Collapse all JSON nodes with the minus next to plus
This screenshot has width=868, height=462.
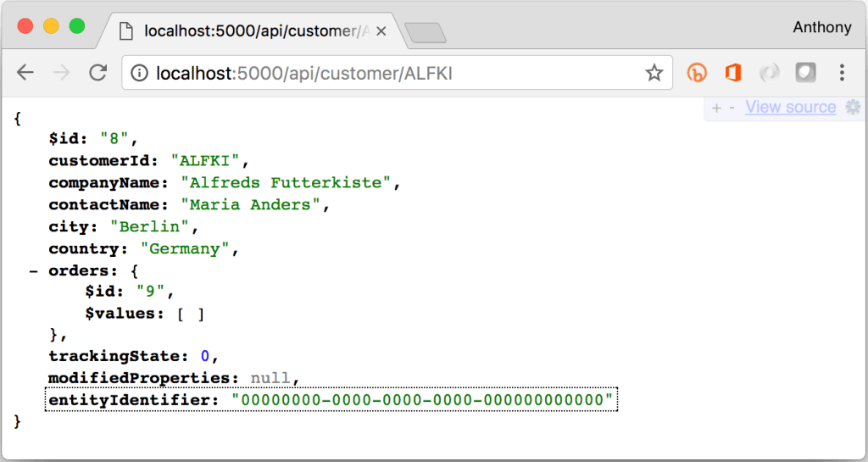732,108
